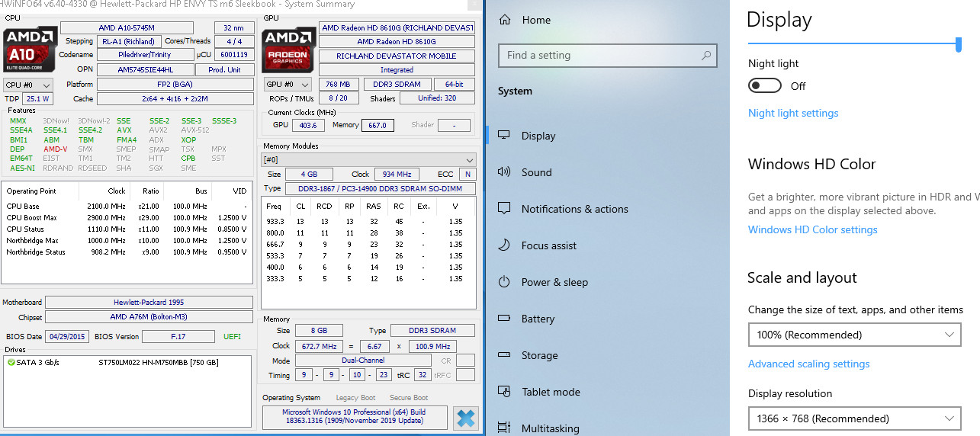Toggle the Night light switch
The image size is (980, 436).
point(765,86)
